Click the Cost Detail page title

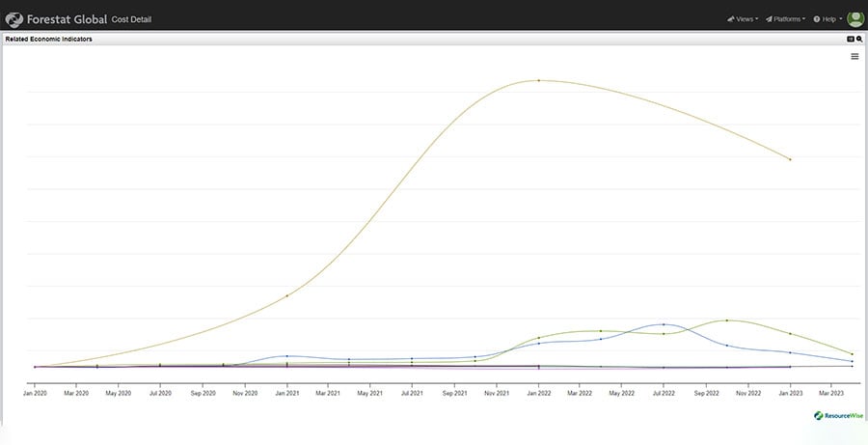(131, 20)
